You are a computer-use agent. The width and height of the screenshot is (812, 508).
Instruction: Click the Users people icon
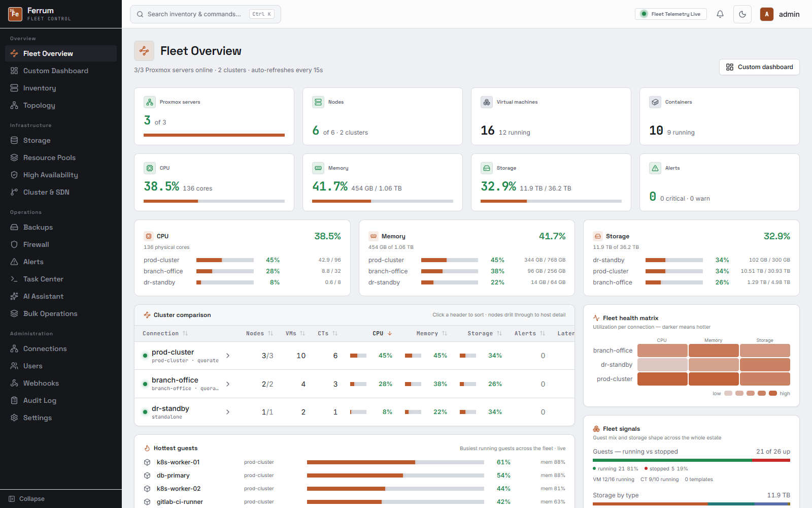coord(14,366)
